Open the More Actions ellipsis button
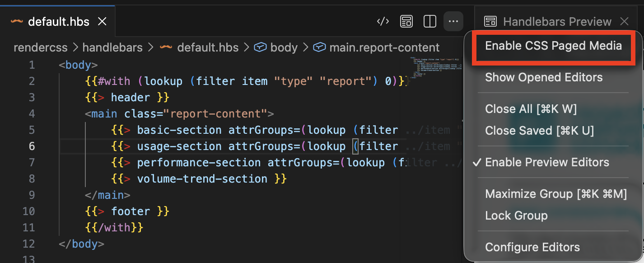644x263 pixels. [453, 21]
